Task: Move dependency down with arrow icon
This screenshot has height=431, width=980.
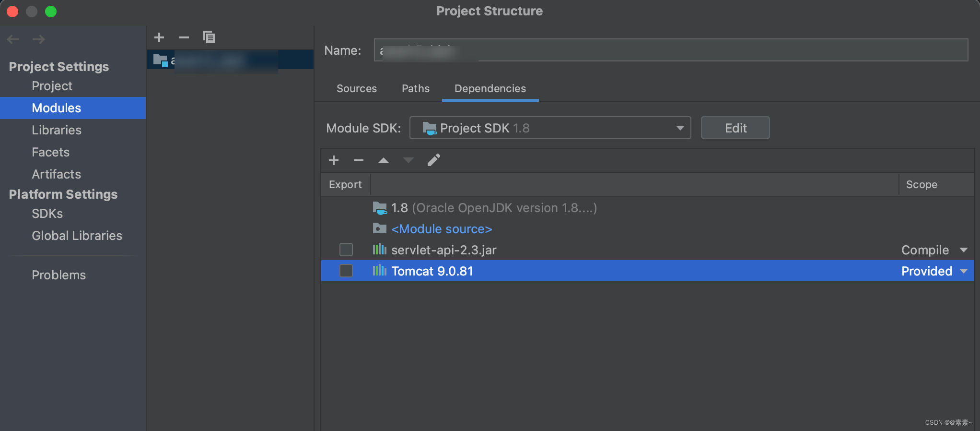Action: coord(408,160)
